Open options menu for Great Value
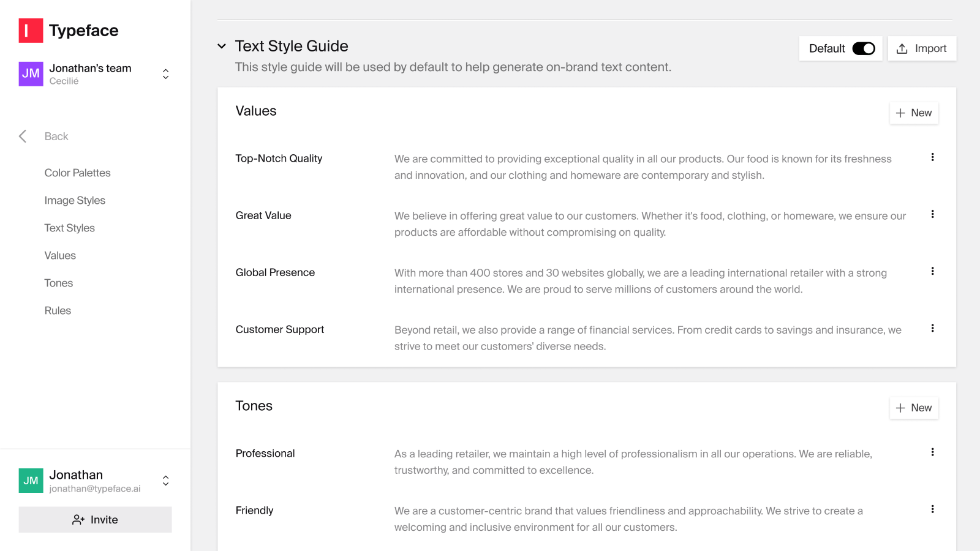The height and width of the screenshot is (551, 980). pyautogui.click(x=932, y=214)
